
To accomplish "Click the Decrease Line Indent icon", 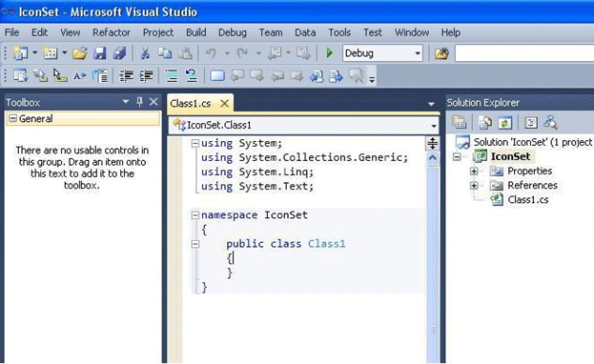I will tap(126, 76).
